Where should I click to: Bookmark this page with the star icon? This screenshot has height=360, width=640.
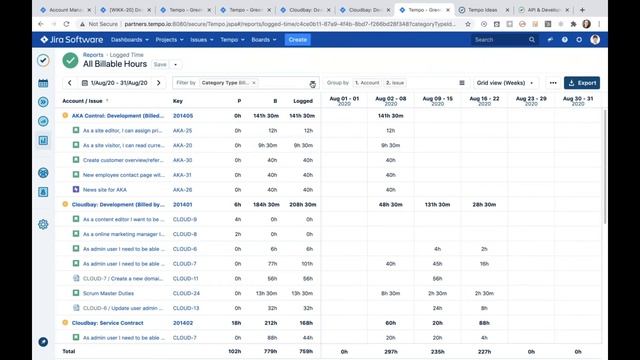pos(468,24)
